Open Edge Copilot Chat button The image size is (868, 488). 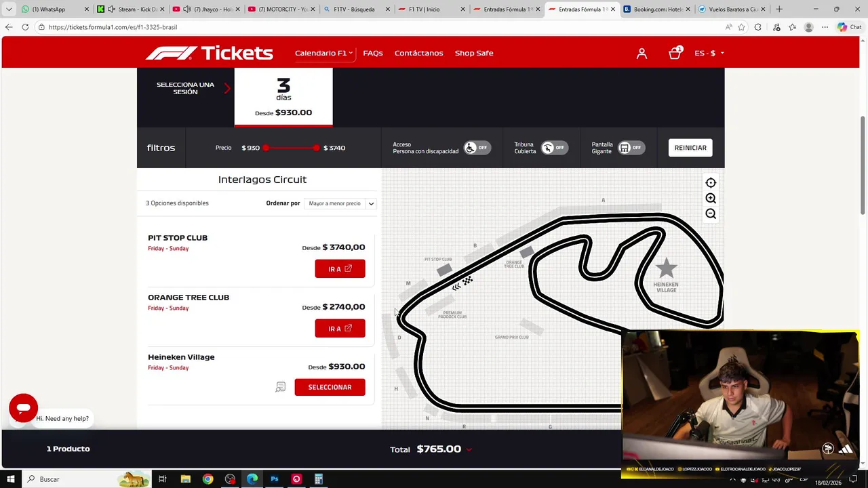click(x=849, y=27)
